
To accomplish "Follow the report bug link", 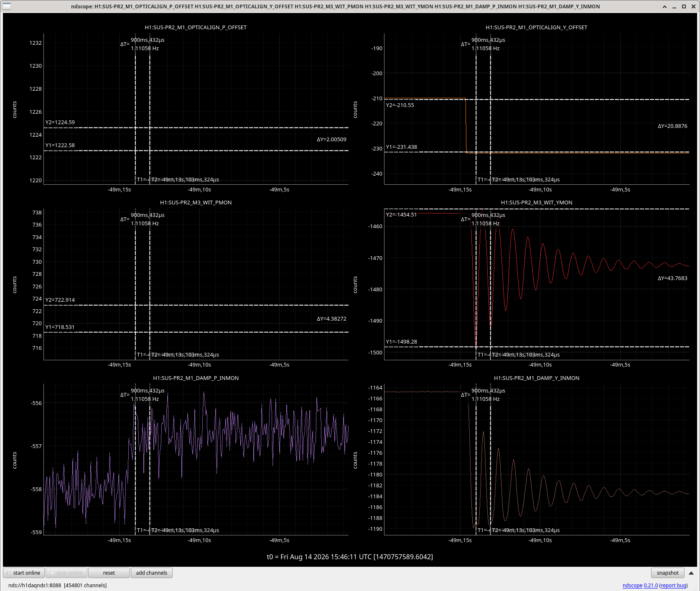I will tap(673, 585).
